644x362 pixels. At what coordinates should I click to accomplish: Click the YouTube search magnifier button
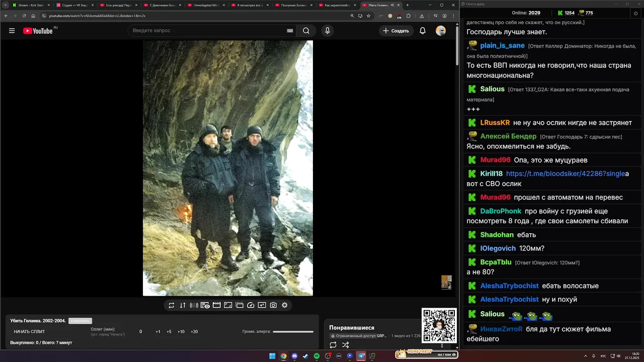click(306, 31)
